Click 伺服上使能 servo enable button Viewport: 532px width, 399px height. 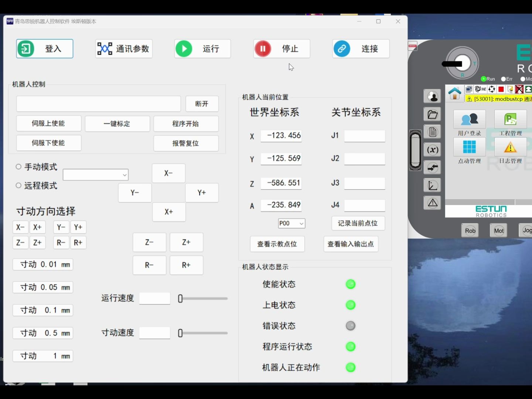click(48, 123)
